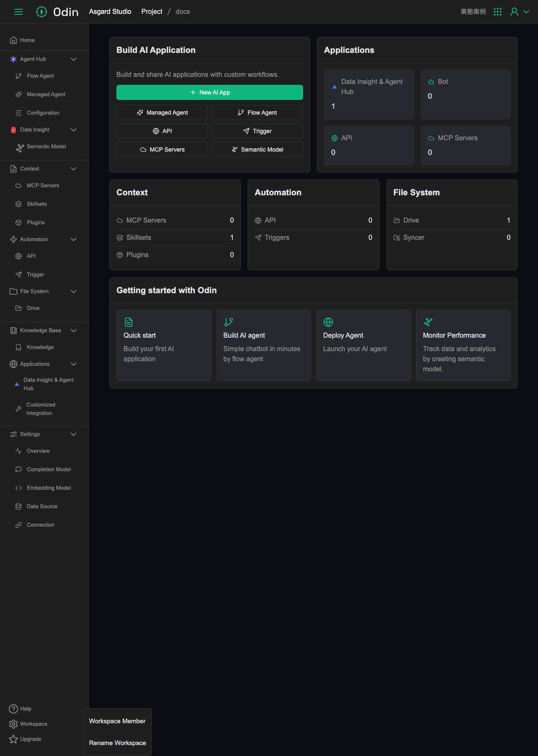Toggle the hamburger sidebar menu icon

tap(18, 12)
